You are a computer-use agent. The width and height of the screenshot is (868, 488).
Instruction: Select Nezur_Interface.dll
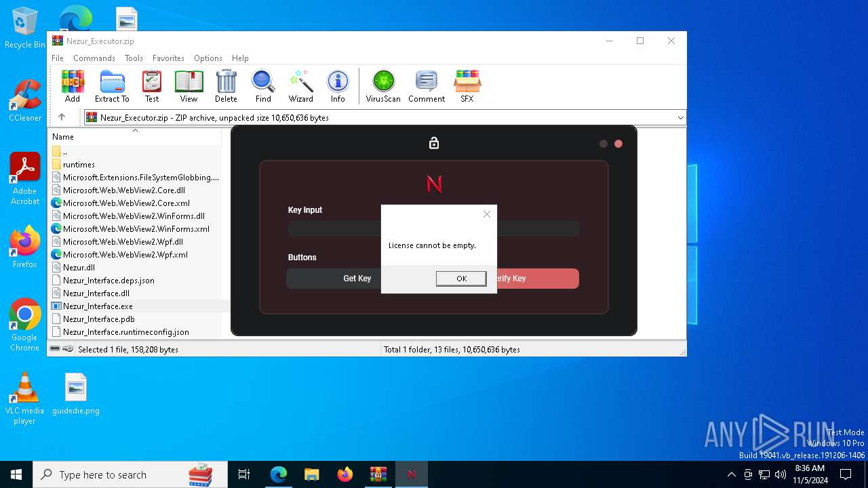tap(135, 293)
